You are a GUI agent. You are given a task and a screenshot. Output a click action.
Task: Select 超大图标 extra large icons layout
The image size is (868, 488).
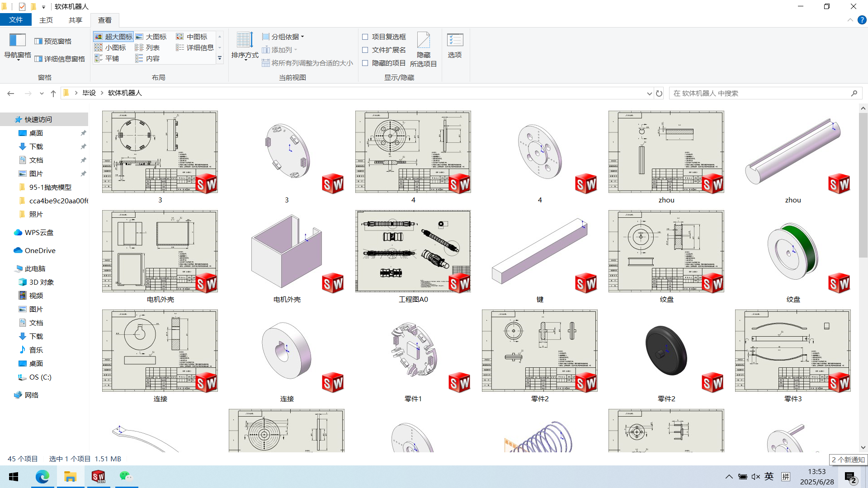[113, 37]
